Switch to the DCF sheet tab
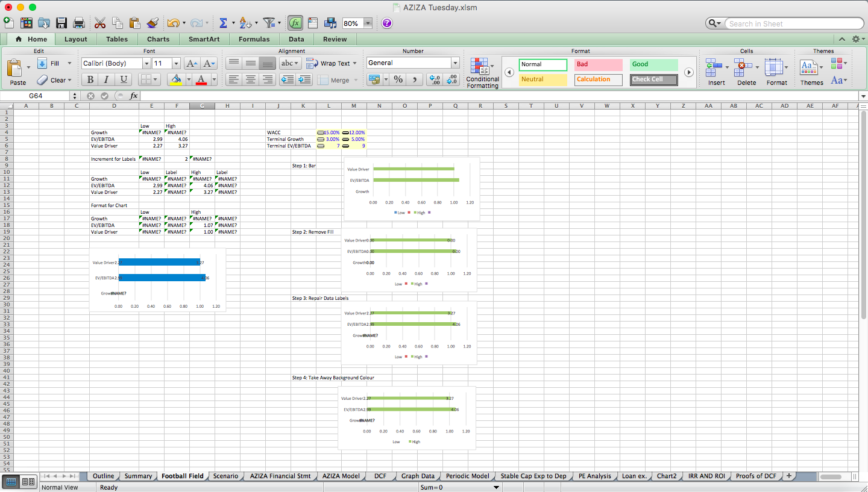868x492 pixels. 380,475
